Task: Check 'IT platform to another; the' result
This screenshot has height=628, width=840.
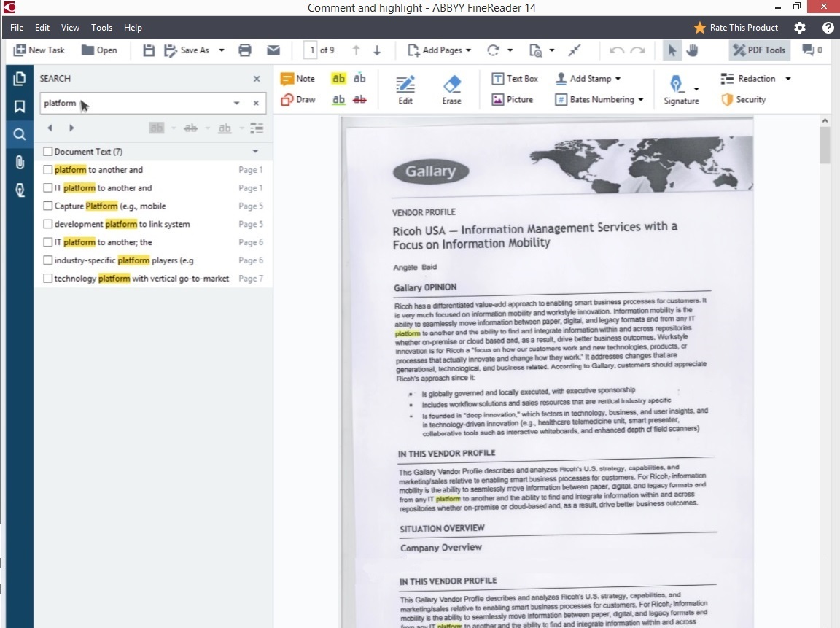Action: [47, 242]
